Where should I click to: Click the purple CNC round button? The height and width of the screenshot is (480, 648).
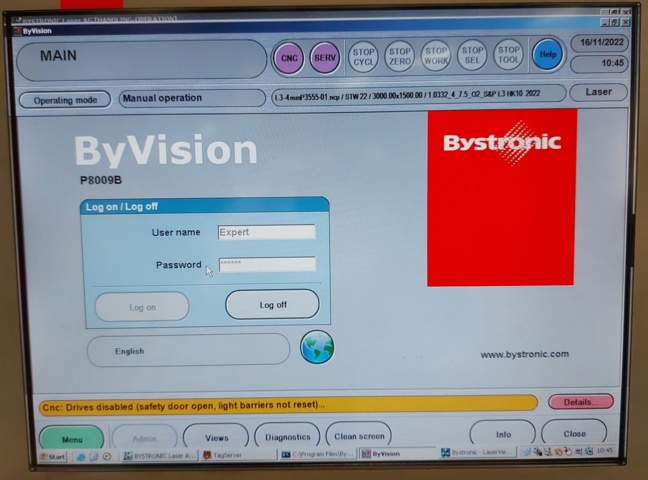[x=289, y=58]
